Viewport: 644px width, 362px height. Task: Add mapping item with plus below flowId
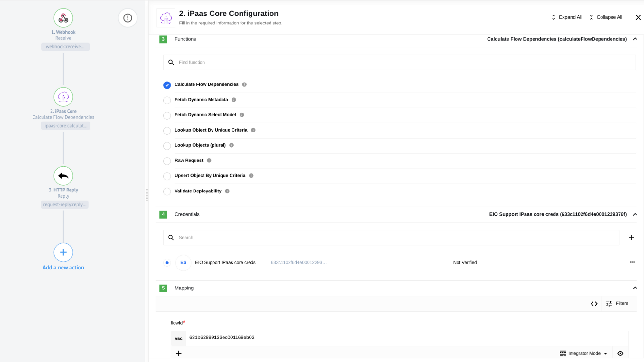[179, 353]
